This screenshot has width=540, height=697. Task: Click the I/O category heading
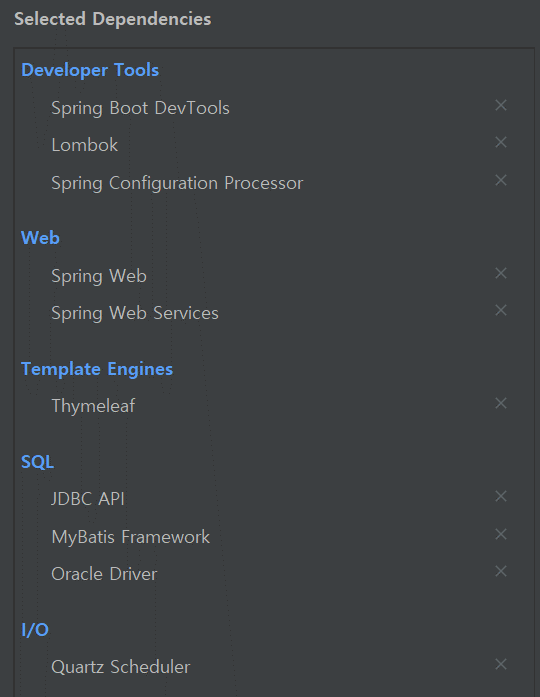click(35, 630)
